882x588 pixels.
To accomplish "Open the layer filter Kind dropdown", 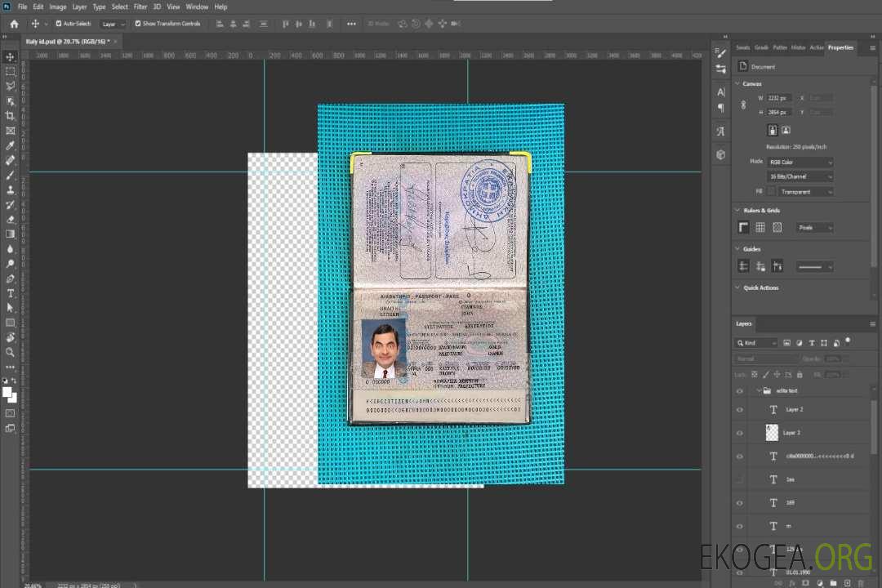I will tap(756, 343).
